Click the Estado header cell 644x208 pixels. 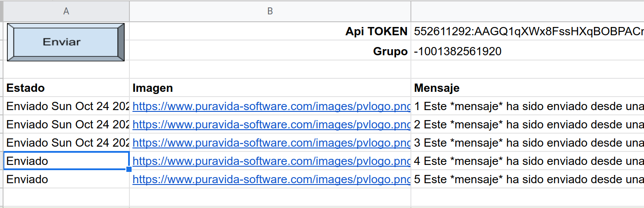26,88
